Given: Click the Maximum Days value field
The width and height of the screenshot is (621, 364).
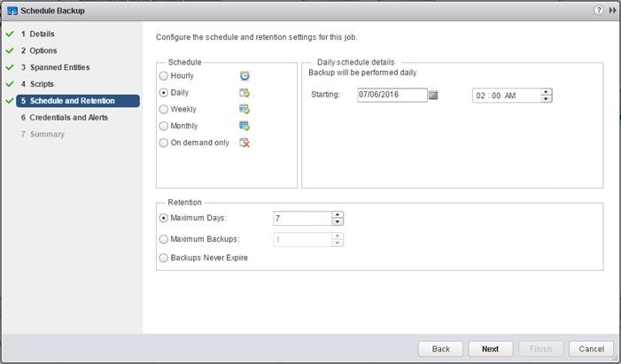Looking at the screenshot, I should (x=303, y=218).
